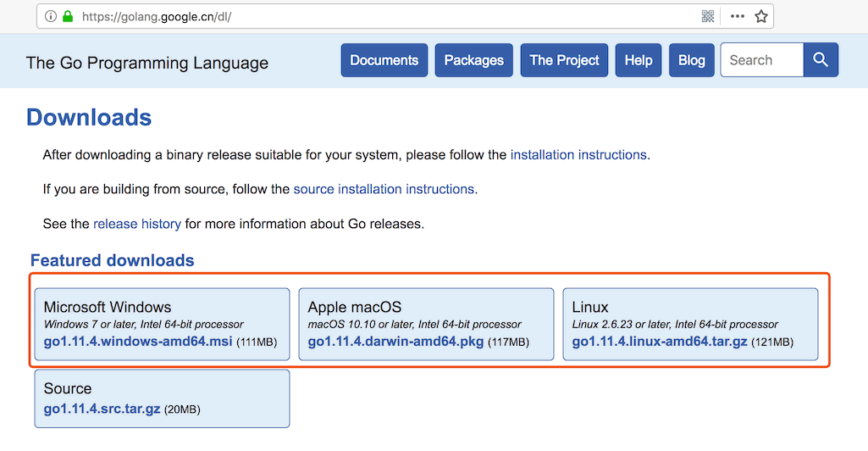Focus the Search text field
Image resolution: width=868 pixels, height=451 pixels.
tap(761, 60)
